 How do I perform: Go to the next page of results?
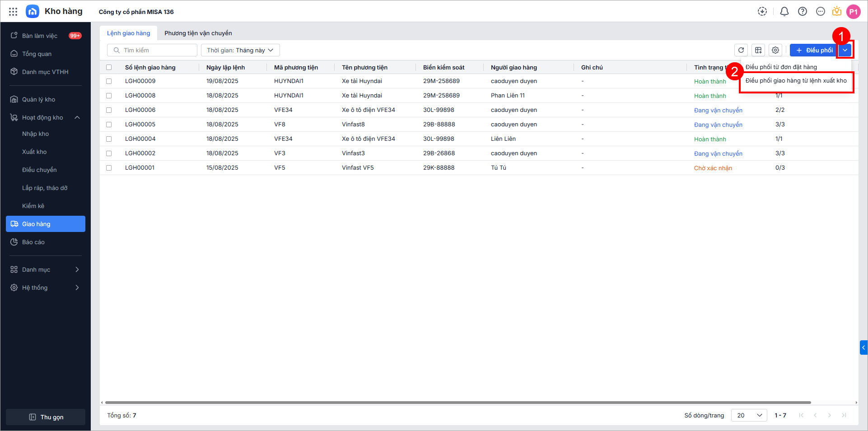coord(830,415)
